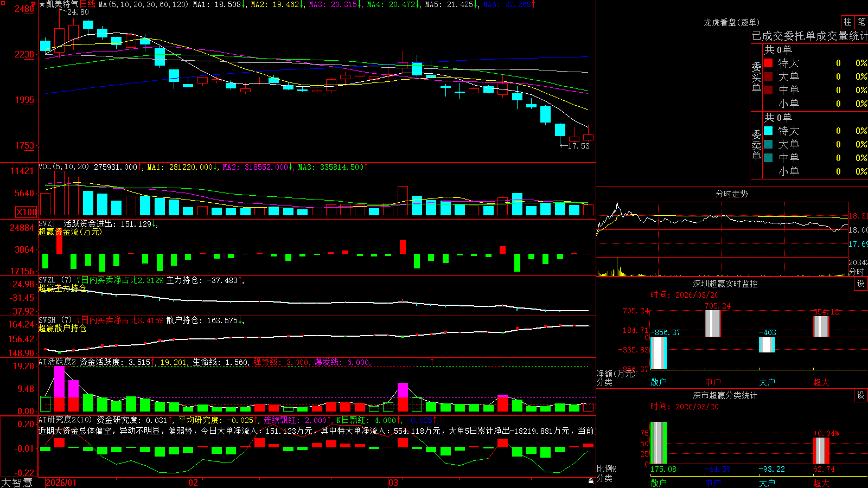Click the volume value 275931.000

pyautogui.click(x=116, y=167)
